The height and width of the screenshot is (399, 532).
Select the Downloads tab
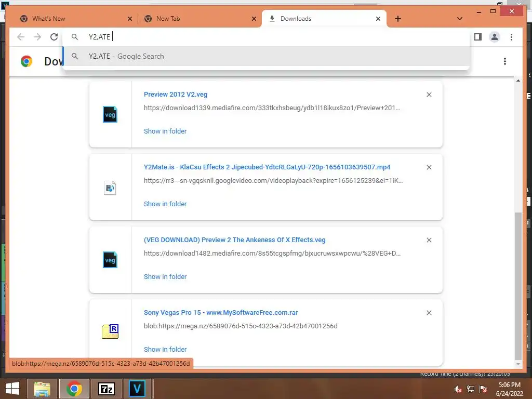pos(324,19)
